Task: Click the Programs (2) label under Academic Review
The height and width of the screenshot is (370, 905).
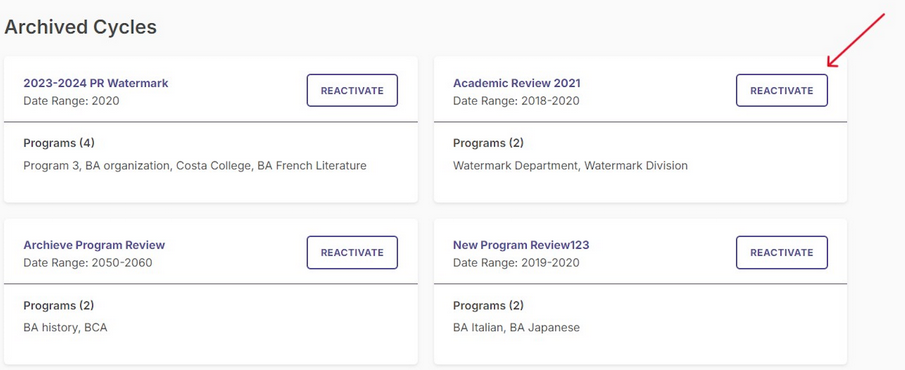Action: [488, 143]
